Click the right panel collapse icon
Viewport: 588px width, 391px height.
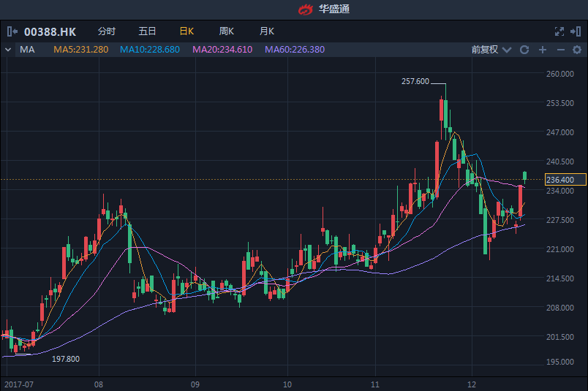click(x=576, y=31)
